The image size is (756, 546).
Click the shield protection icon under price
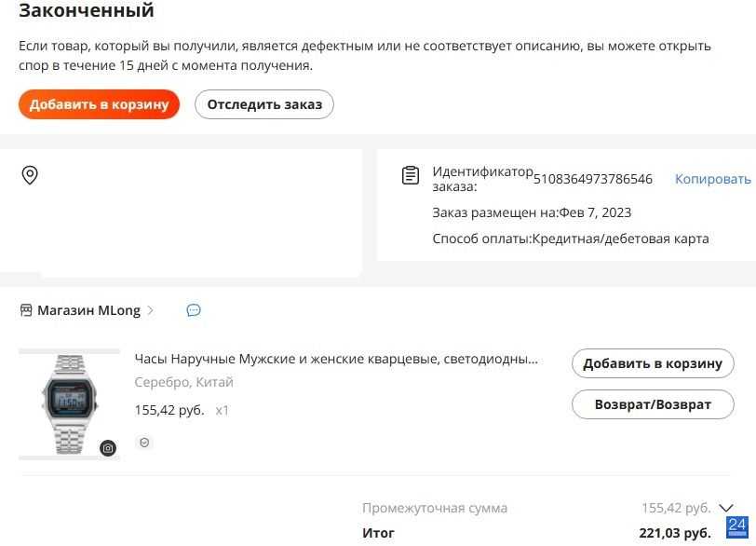(144, 443)
